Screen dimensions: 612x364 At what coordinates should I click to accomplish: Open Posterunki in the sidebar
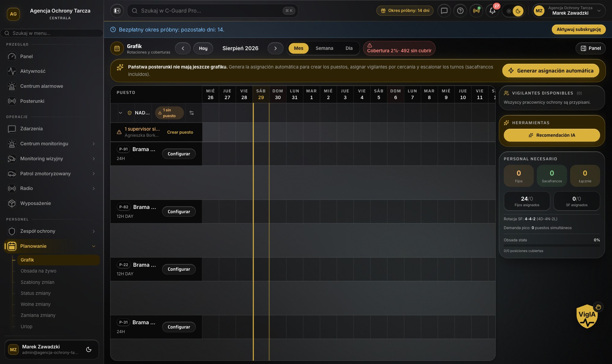(x=52, y=101)
